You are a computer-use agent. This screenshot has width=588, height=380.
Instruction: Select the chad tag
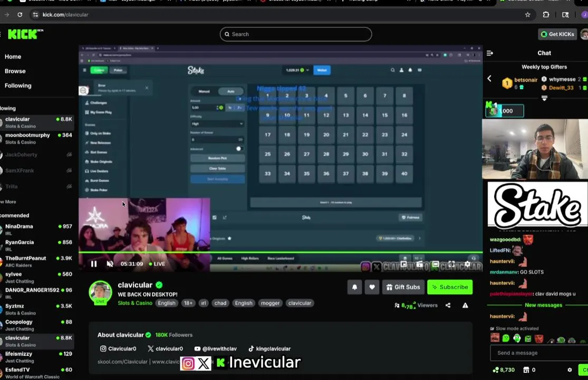pyautogui.click(x=220, y=303)
